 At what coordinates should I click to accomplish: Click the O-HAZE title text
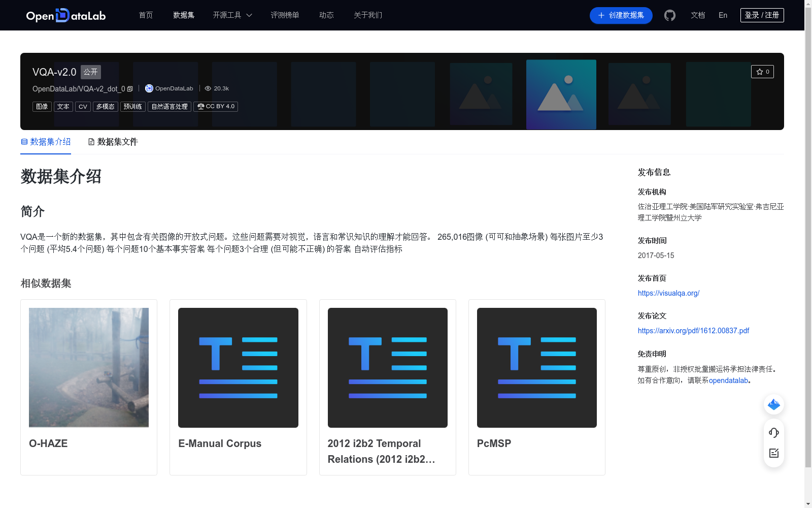pyautogui.click(x=48, y=443)
